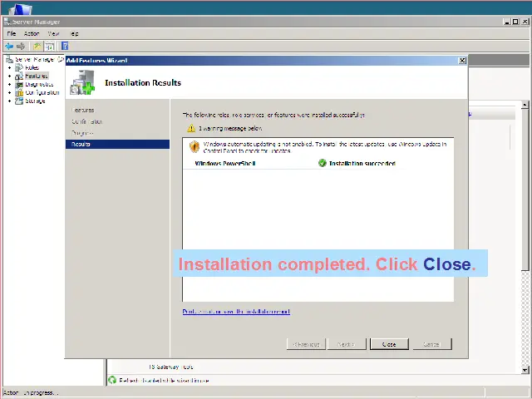Click the Configuration node icon

[x=19, y=92]
